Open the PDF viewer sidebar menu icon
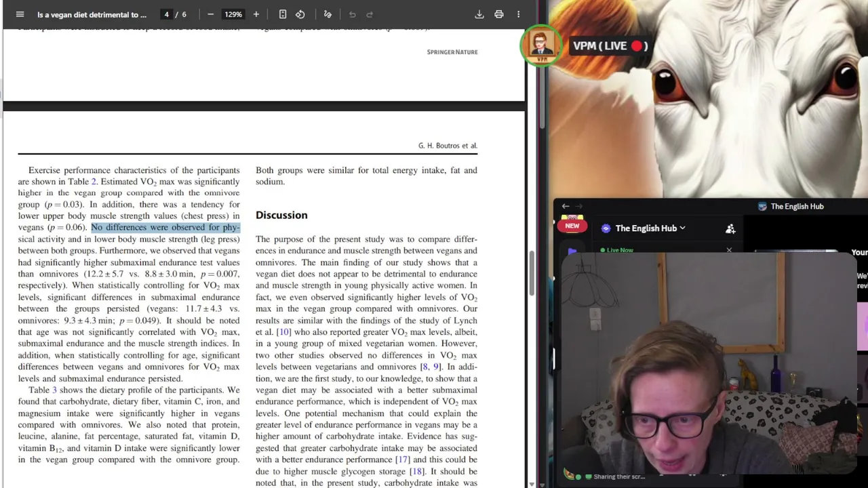The height and width of the screenshot is (488, 868). pos(20,14)
